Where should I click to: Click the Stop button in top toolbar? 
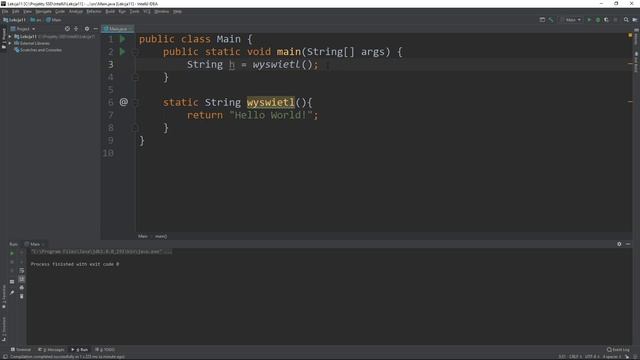616,20
